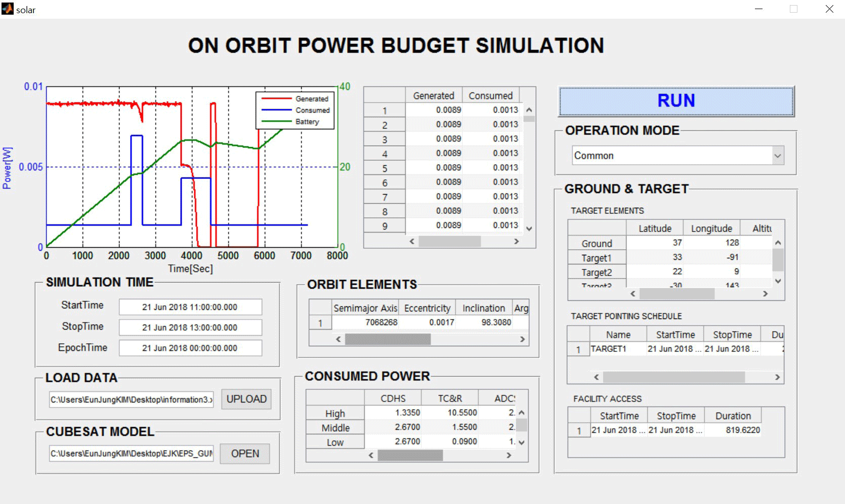Click right arrow of Generated/Consumed table horizontal scrollbar
This screenshot has height=504, width=845.
point(516,242)
